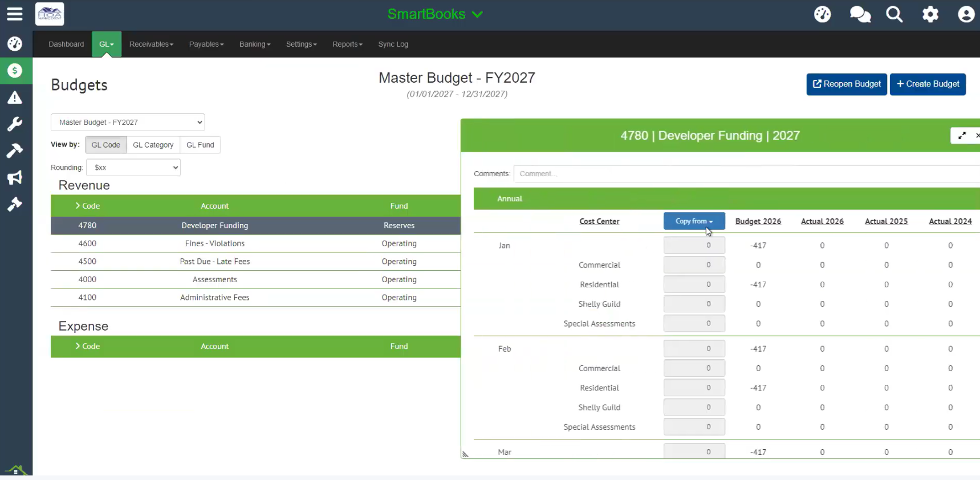
Task: Click the Feb total budget field
Action: click(694, 348)
